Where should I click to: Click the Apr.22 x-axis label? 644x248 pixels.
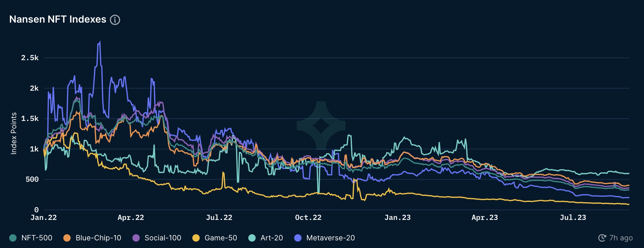(x=131, y=217)
